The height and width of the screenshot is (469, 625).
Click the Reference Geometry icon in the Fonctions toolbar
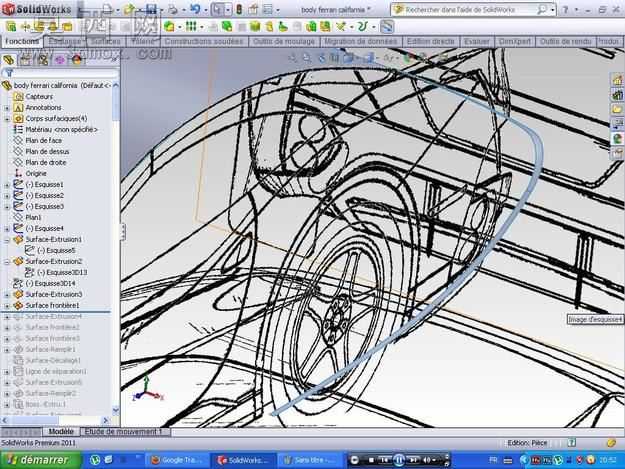(x=340, y=27)
